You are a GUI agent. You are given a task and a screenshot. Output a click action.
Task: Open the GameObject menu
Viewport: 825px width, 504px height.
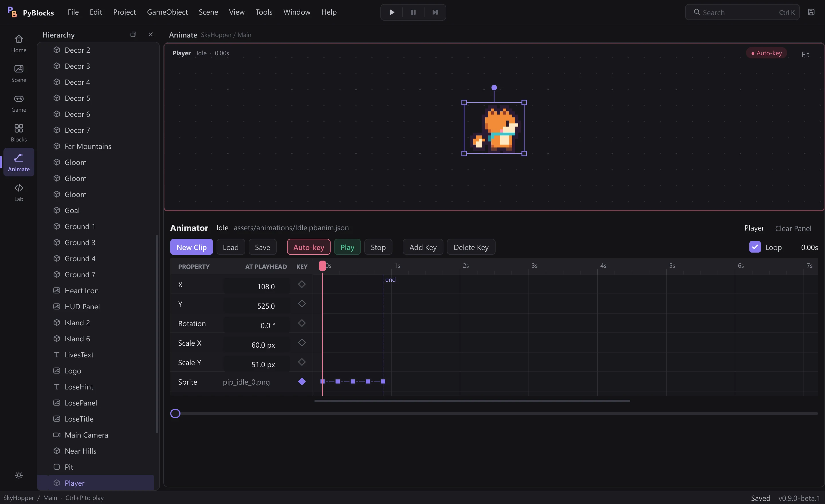click(x=167, y=12)
